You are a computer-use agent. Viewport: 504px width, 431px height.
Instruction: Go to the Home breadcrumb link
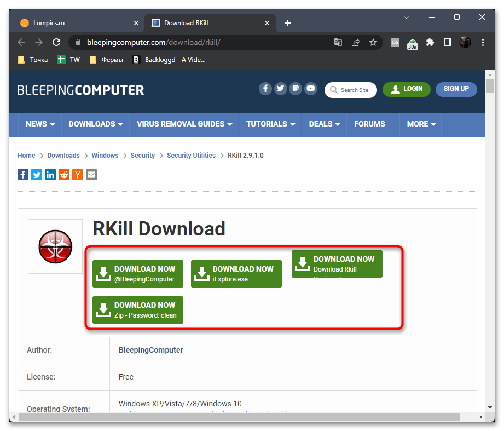pos(26,156)
